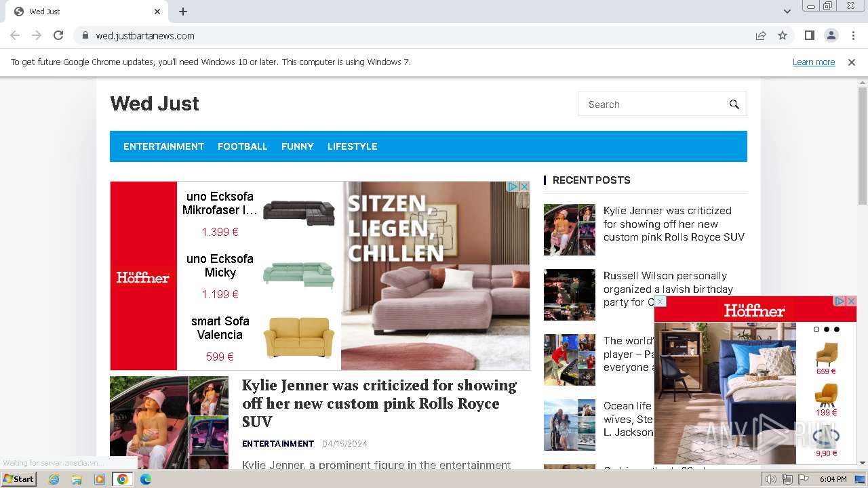Expand the tab search chevron
The height and width of the screenshot is (488, 868).
tap(787, 12)
